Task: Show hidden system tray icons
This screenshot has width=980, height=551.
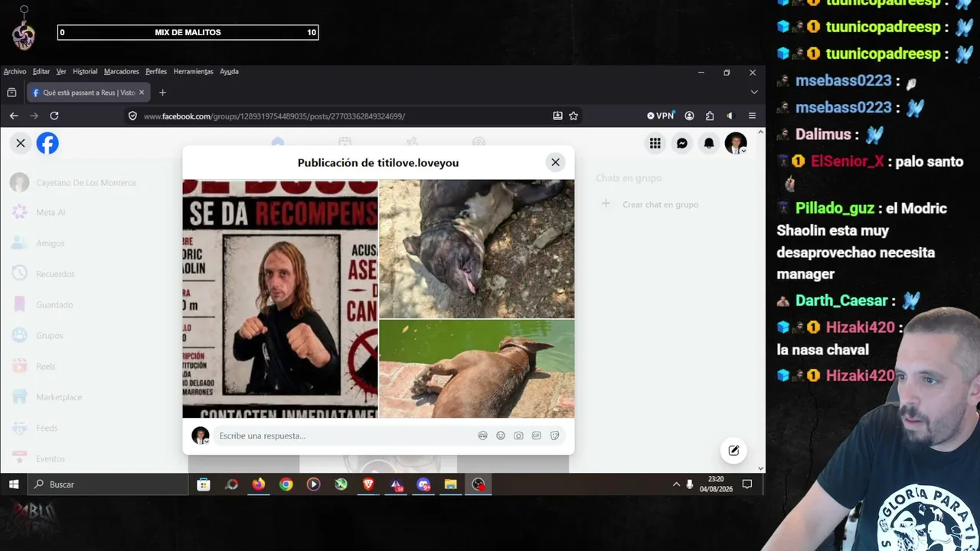Action: pyautogui.click(x=676, y=484)
